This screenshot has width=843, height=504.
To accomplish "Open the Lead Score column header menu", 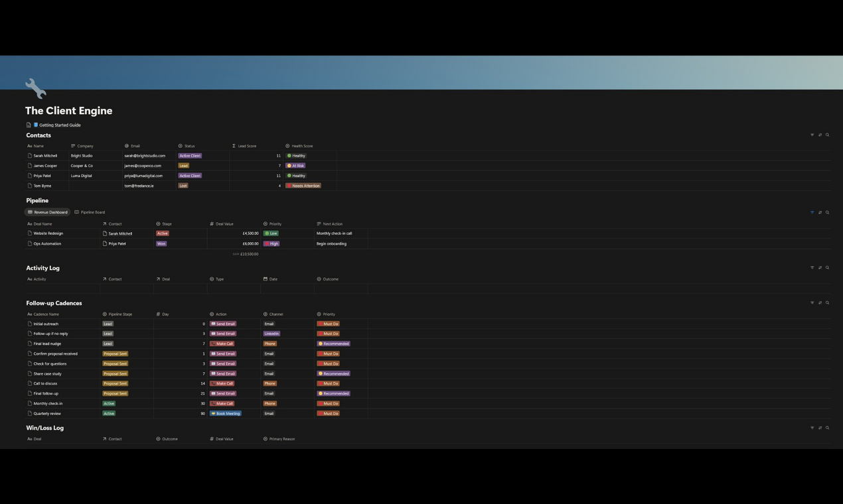I will 244,146.
